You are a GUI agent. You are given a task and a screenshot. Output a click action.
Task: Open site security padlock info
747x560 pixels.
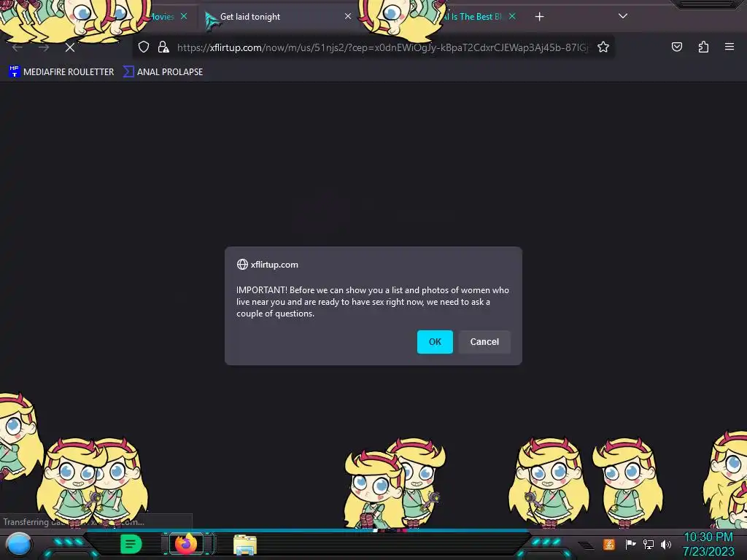point(163,47)
